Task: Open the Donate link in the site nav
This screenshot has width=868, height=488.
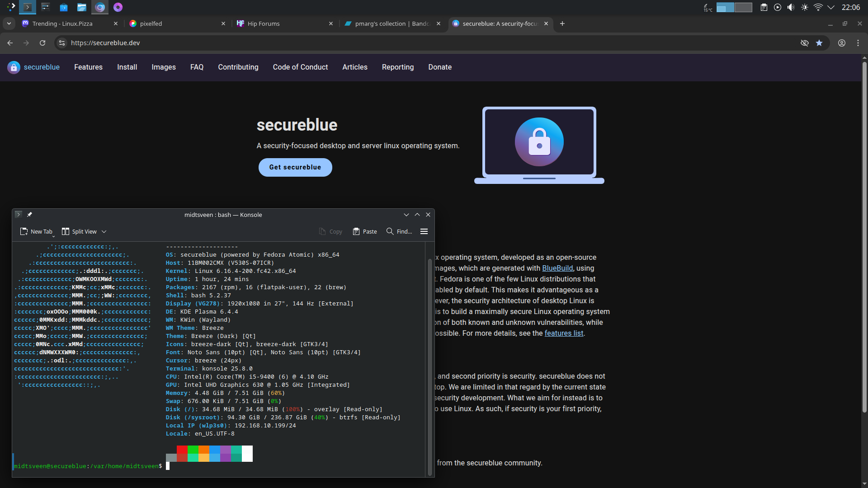Action: point(440,67)
